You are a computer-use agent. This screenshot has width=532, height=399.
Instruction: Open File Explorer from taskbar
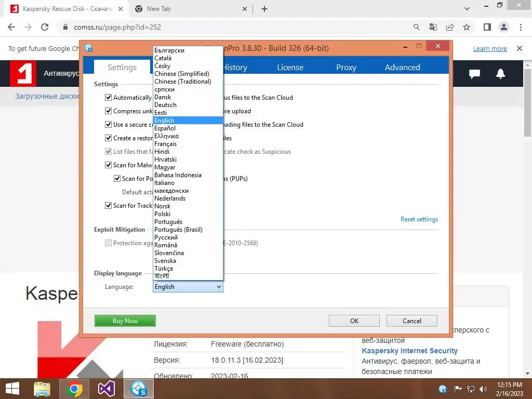tap(42, 389)
